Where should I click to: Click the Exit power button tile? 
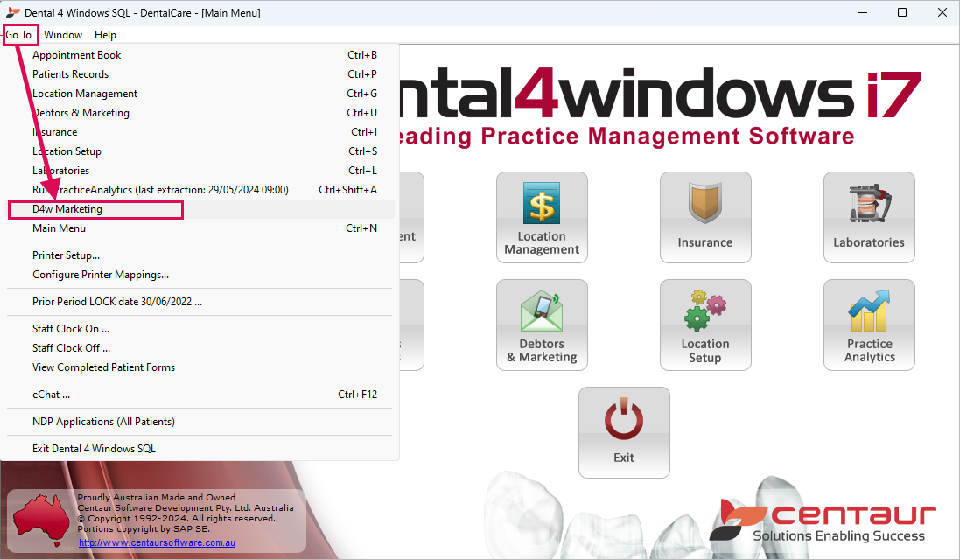(624, 433)
